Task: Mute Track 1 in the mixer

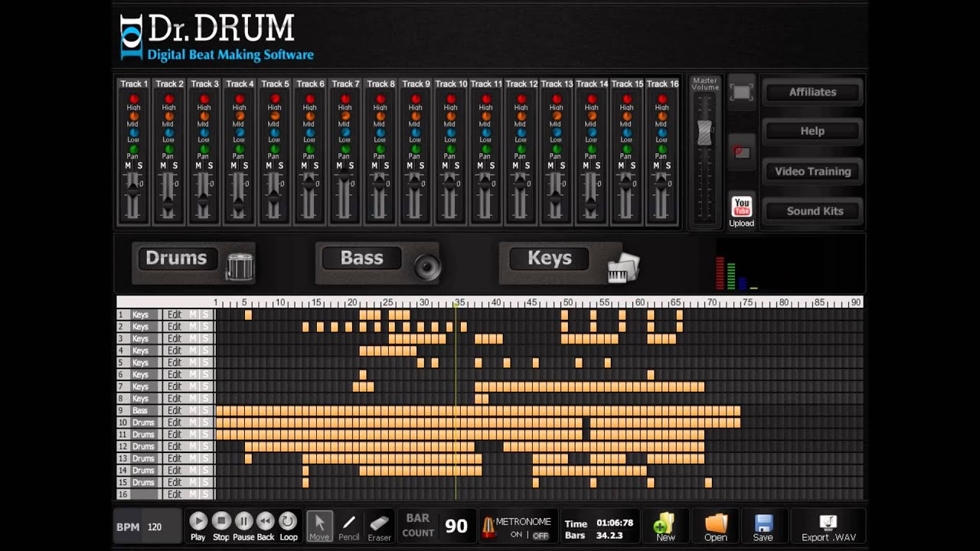Action: tap(128, 166)
